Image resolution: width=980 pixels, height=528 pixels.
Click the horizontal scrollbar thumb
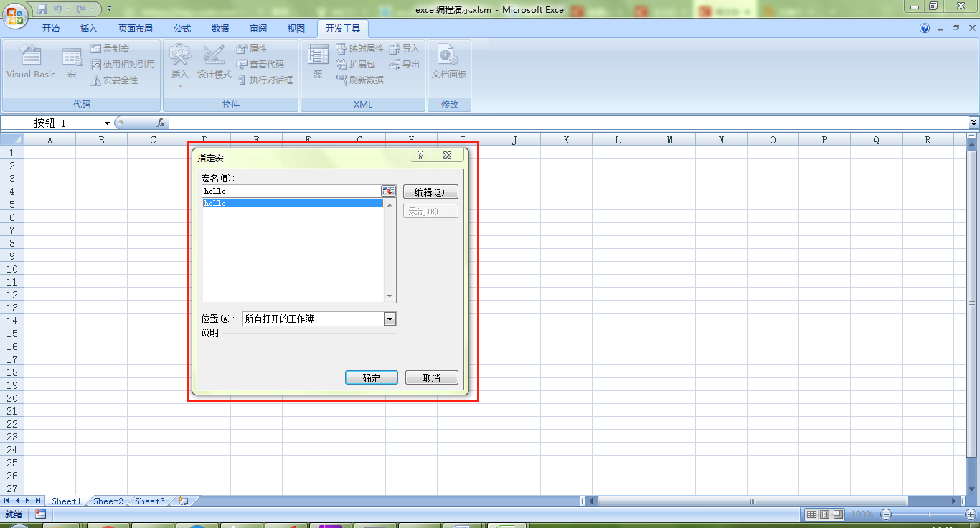click(x=753, y=501)
